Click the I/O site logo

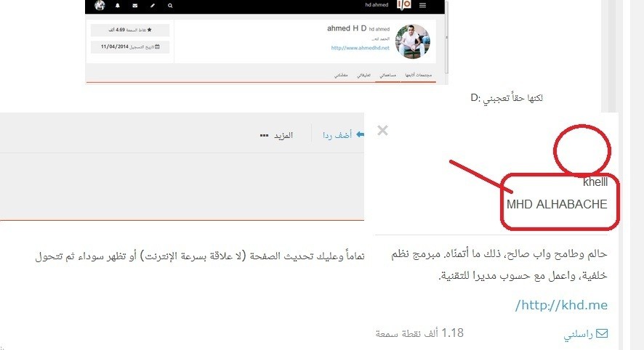[403, 5]
